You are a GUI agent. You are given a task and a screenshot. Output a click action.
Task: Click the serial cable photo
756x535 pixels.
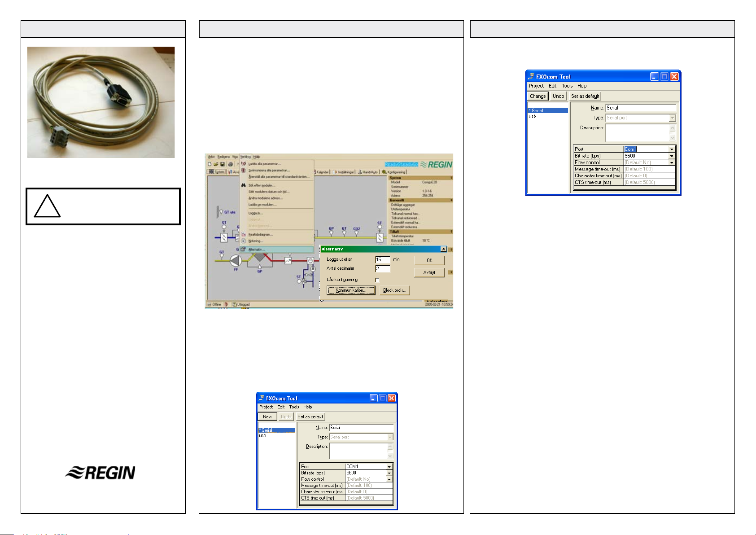(x=101, y=102)
